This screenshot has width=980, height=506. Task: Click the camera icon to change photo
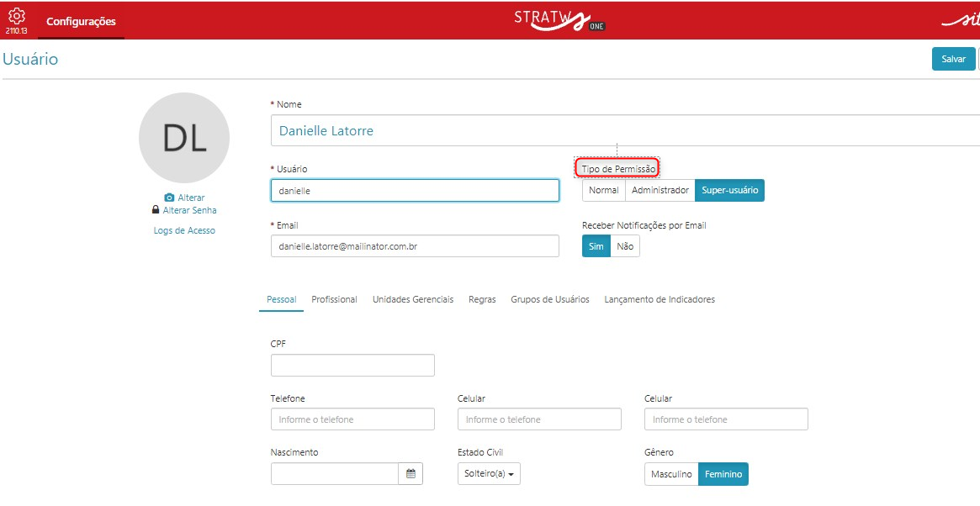[169, 198]
